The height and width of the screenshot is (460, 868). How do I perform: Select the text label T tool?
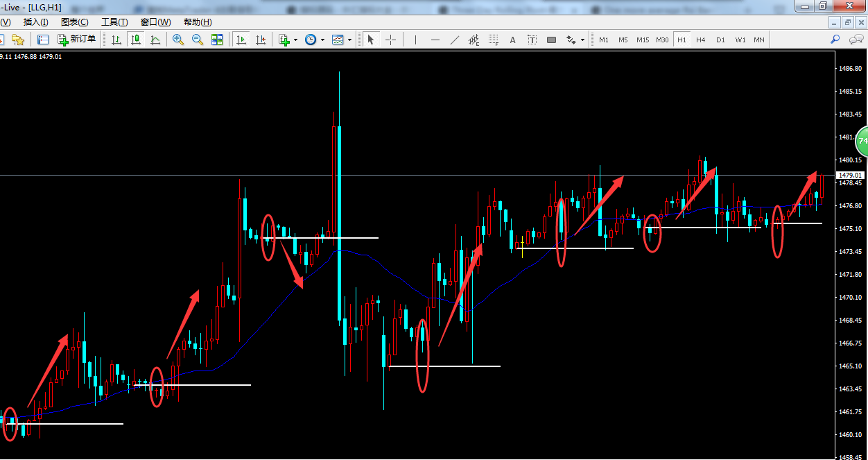coord(532,40)
